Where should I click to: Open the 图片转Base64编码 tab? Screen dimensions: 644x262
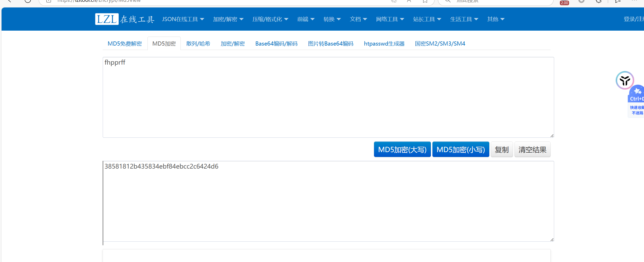(x=331, y=43)
